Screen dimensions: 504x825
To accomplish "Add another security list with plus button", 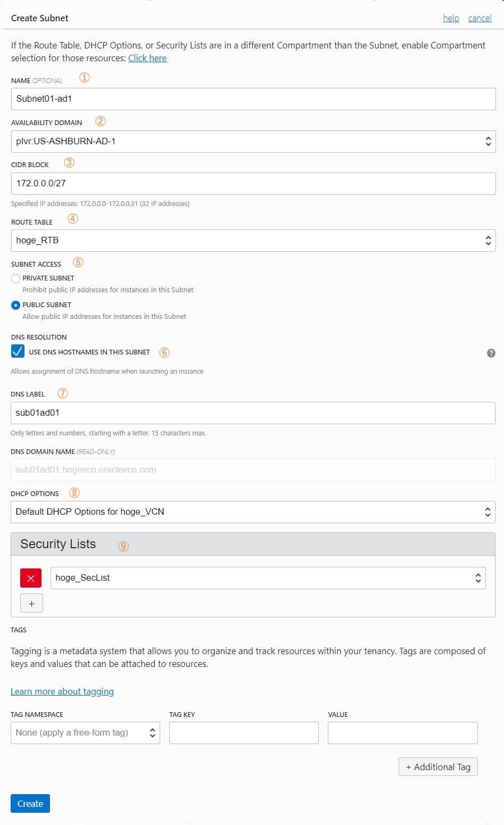I will pyautogui.click(x=31, y=603).
